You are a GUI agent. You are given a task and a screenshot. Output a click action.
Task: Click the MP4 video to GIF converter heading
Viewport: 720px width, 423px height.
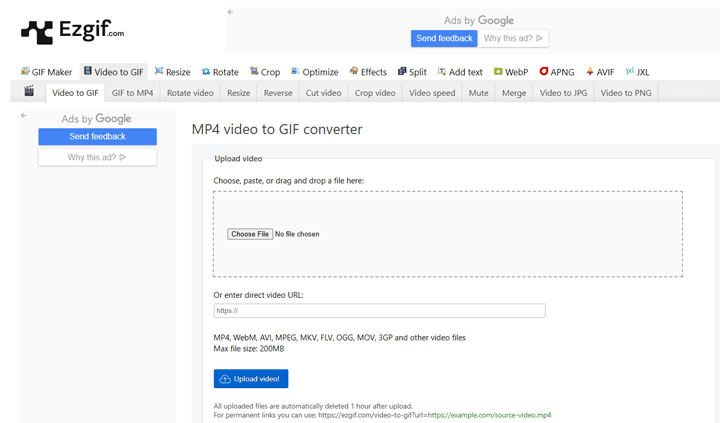[x=277, y=130]
